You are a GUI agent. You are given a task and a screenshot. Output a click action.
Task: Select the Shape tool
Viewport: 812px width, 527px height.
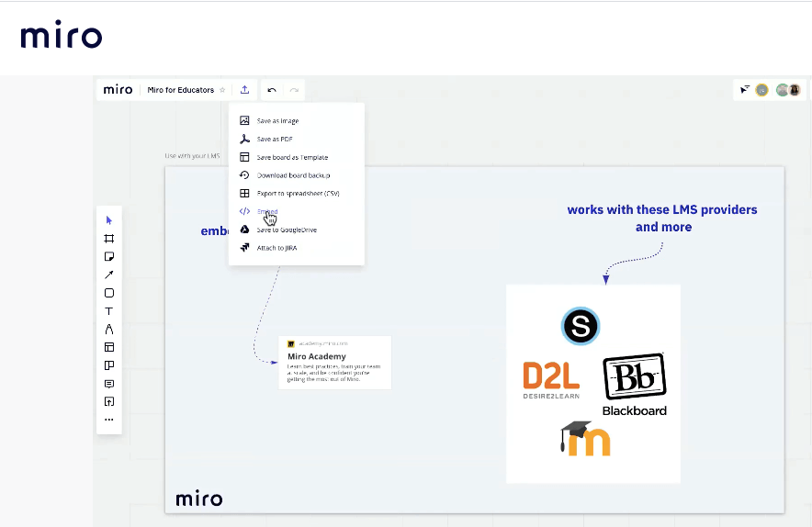pyautogui.click(x=108, y=293)
